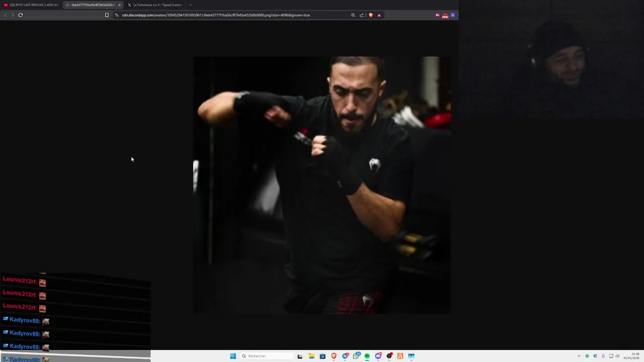This screenshot has width=644, height=362.
Task: Click the red SL extension icon
Action: pos(438,15)
